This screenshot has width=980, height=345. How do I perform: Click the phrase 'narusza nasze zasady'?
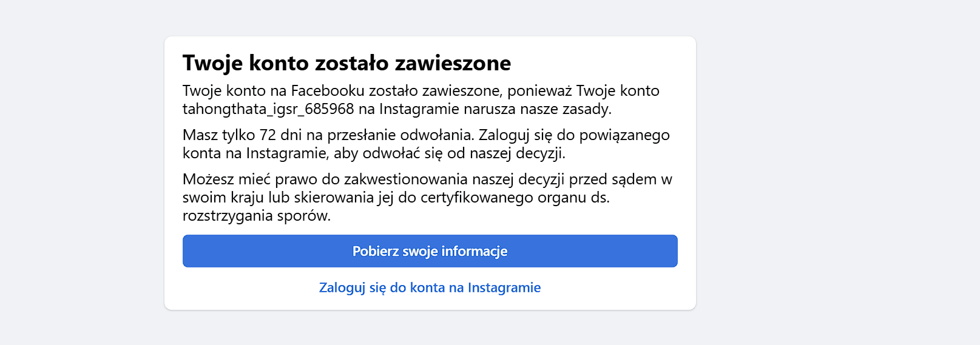pyautogui.click(x=537, y=109)
